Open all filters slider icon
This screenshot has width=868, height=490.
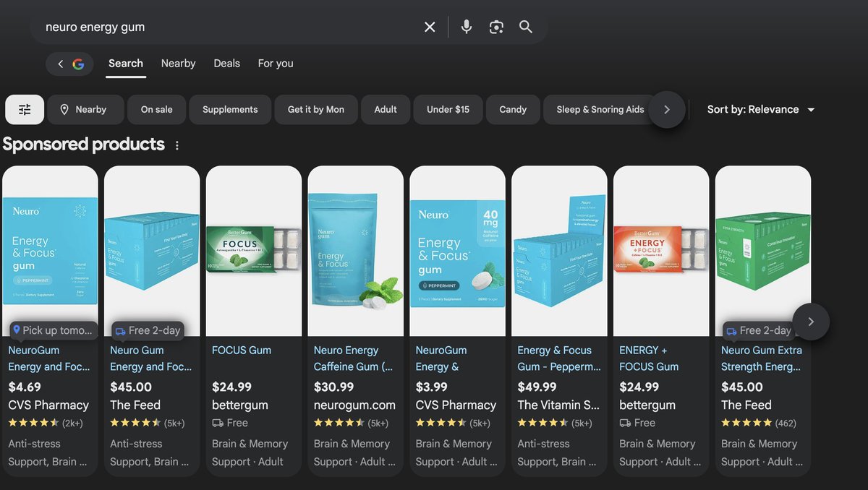[x=25, y=109]
